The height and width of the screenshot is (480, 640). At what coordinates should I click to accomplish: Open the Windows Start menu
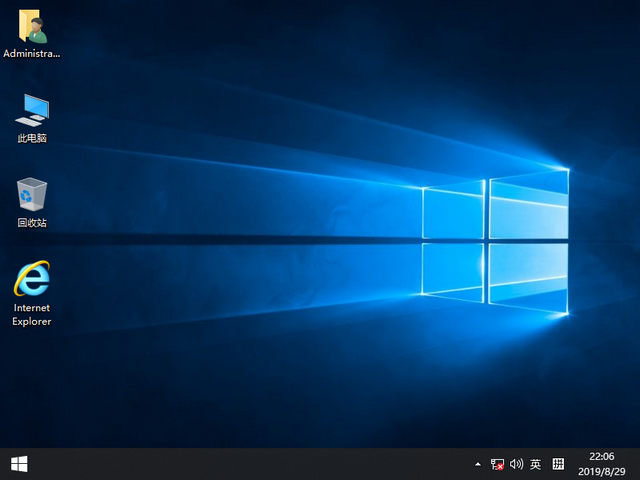[x=19, y=464]
